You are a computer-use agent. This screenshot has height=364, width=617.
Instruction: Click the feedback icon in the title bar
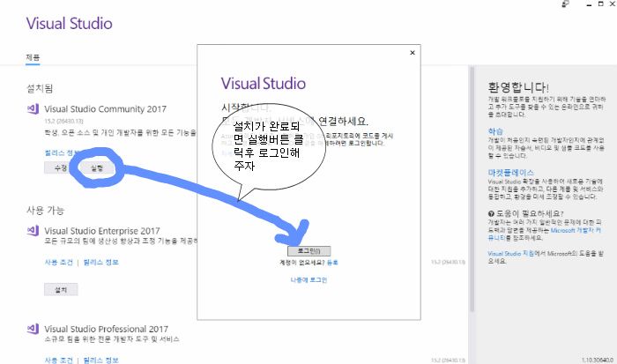[565, 4]
